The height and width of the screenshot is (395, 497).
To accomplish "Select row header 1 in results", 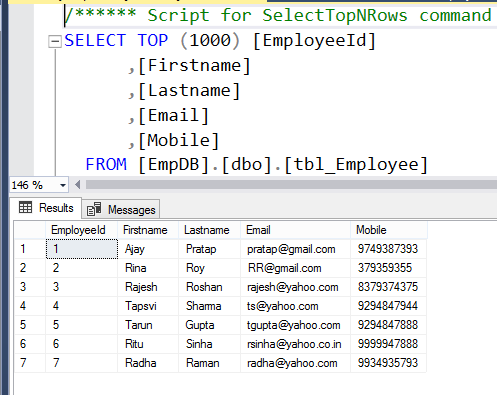I will pyautogui.click(x=30, y=249).
